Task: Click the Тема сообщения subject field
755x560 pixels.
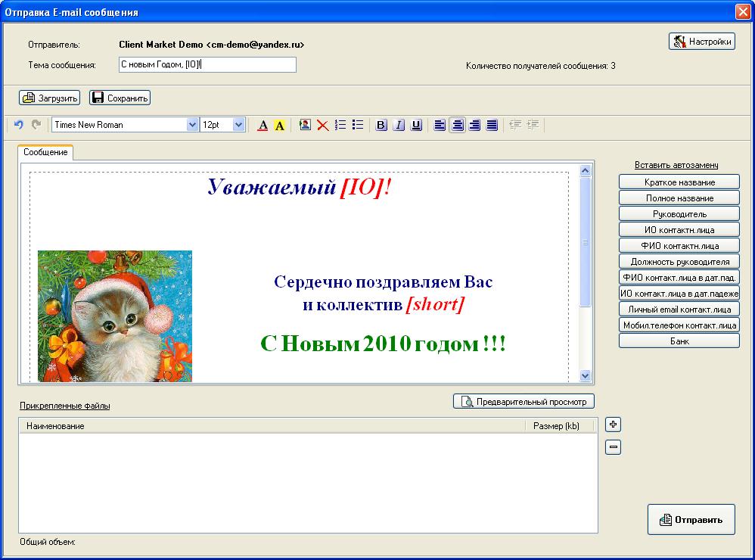Action: [207, 64]
